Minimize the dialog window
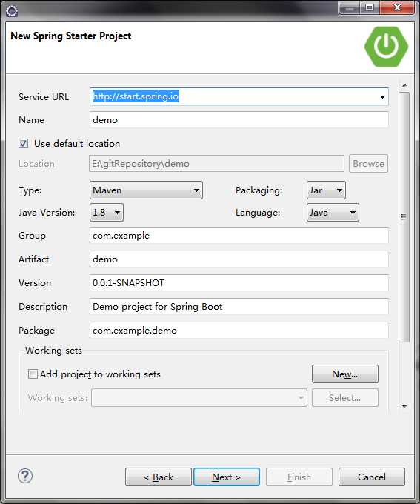 pos(350,7)
